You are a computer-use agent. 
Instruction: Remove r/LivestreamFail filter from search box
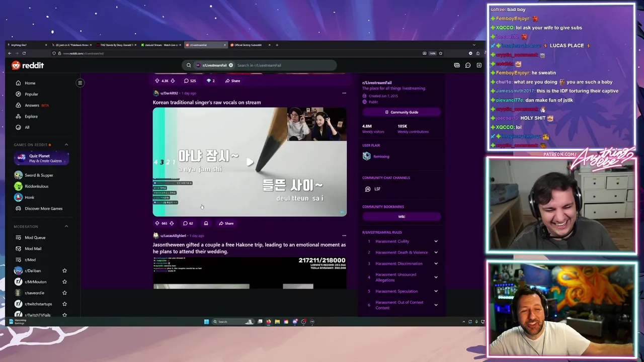click(231, 65)
